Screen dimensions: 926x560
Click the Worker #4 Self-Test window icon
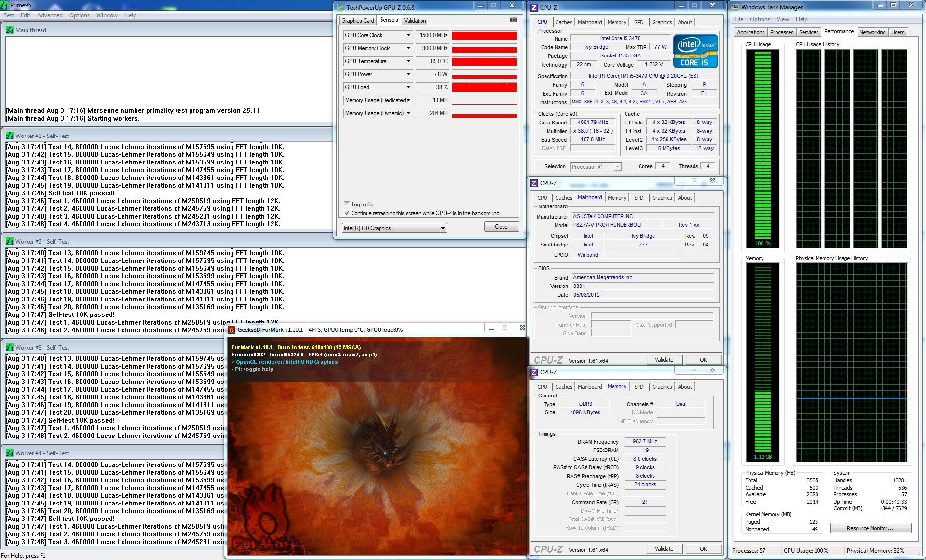coord(10,453)
